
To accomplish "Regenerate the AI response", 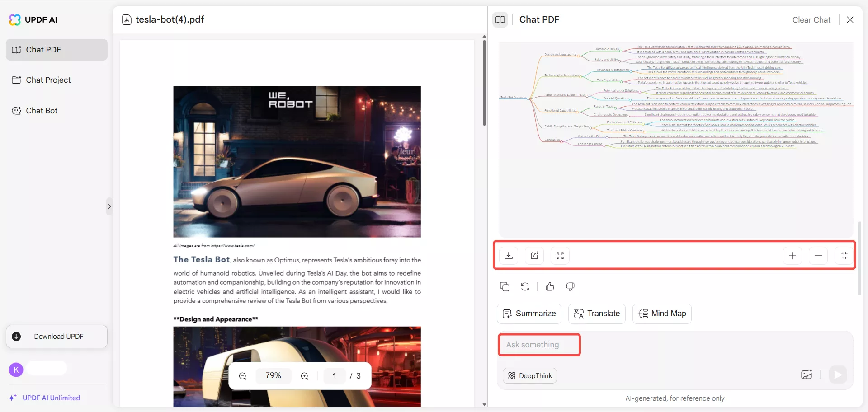I will point(525,286).
